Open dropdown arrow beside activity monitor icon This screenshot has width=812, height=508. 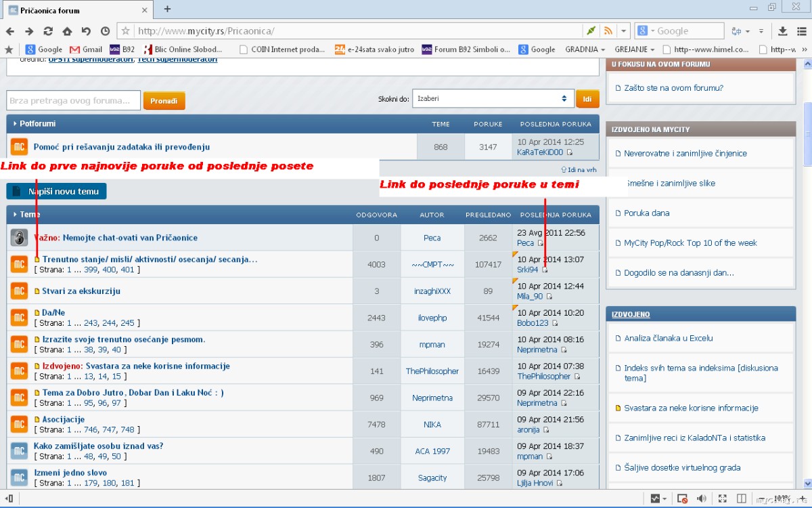point(666,499)
